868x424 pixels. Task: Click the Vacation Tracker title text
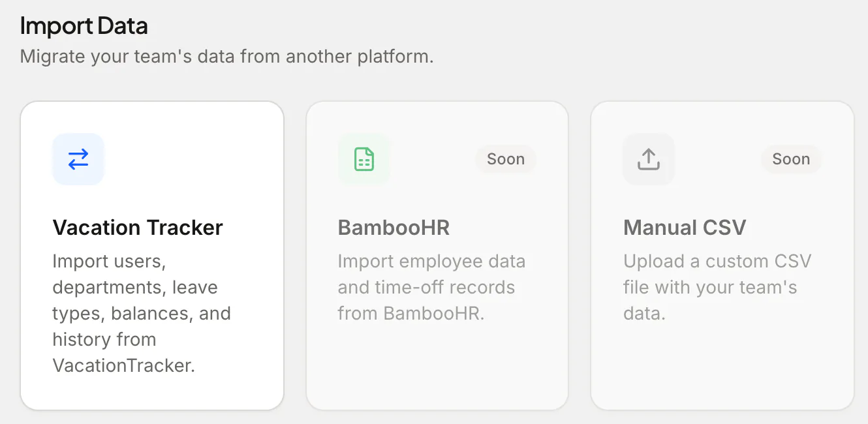138,228
